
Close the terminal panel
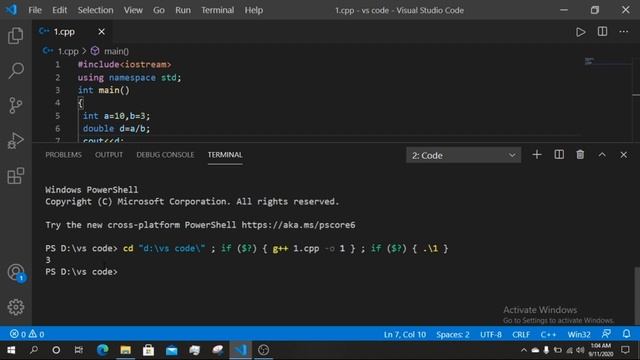[x=623, y=155]
